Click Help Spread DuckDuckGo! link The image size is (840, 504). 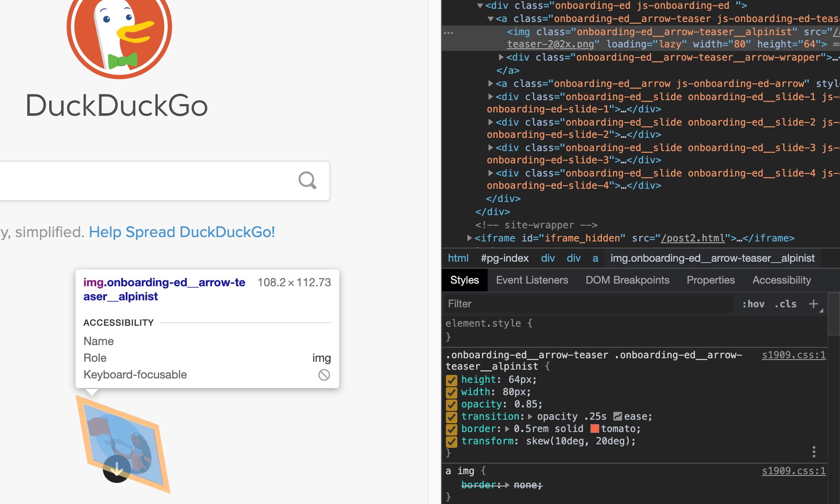182,232
